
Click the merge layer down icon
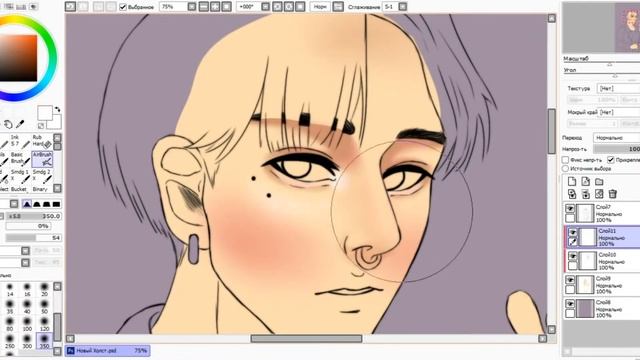point(586,194)
